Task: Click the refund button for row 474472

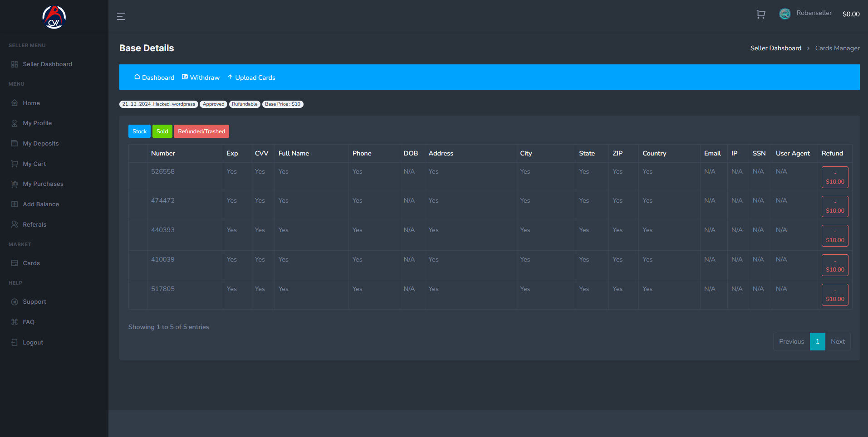Action: (835, 207)
